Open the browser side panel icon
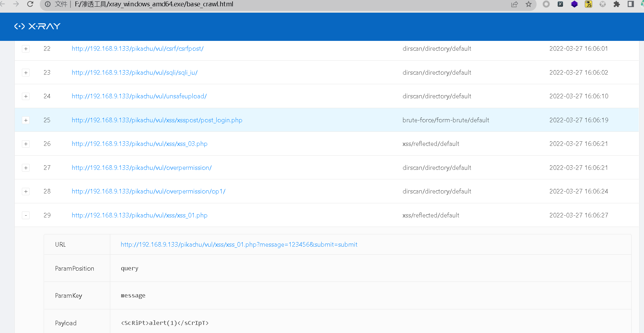This screenshot has width=644, height=333. (631, 4)
